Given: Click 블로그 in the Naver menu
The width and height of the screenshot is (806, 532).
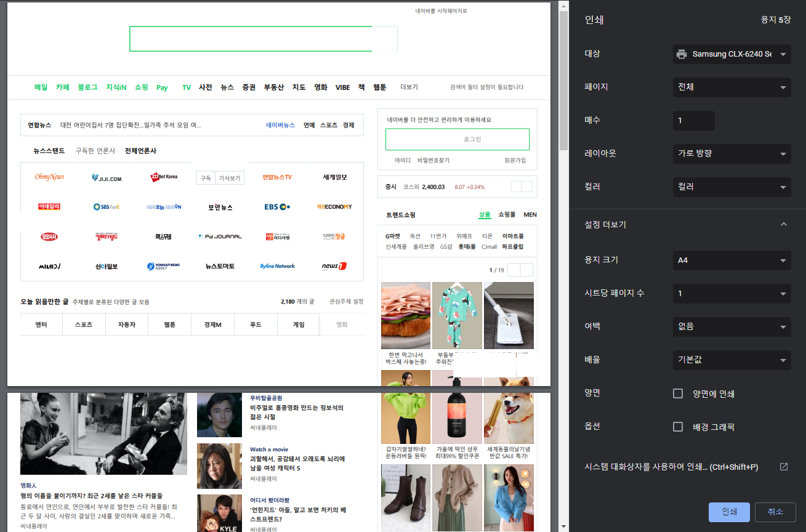Looking at the screenshot, I should 87,87.
